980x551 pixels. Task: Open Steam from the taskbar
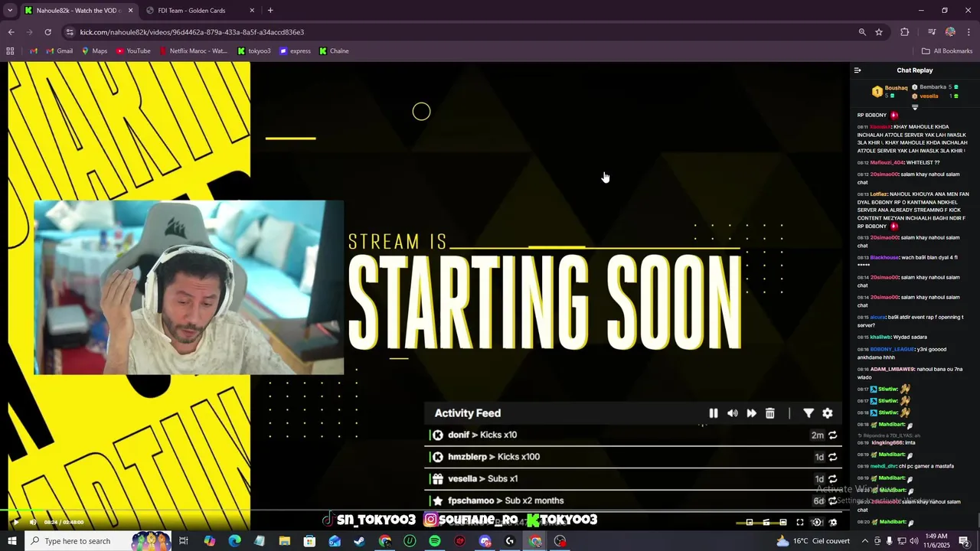(x=360, y=541)
